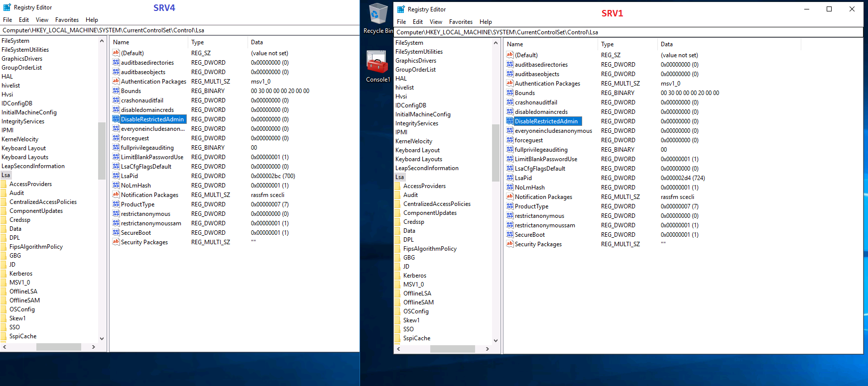The image size is (868, 386).
Task: Click the SRV1 fullprivilegeauditing value icon
Action: pyautogui.click(x=510, y=149)
